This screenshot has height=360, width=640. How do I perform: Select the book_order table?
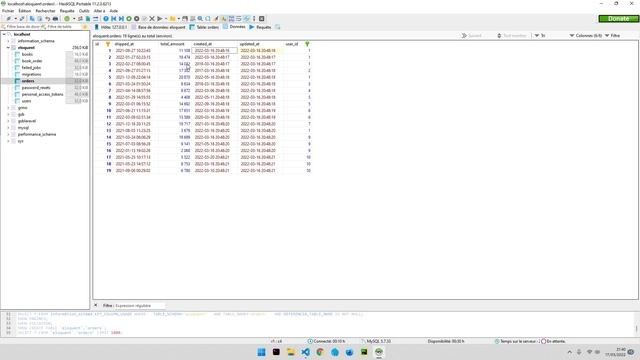(x=32, y=61)
